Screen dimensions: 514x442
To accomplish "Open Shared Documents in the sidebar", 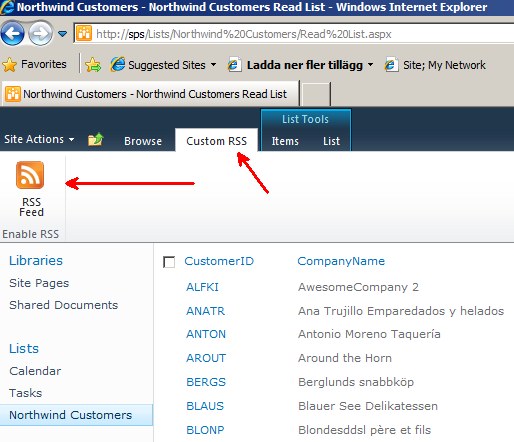I will click(x=64, y=305).
